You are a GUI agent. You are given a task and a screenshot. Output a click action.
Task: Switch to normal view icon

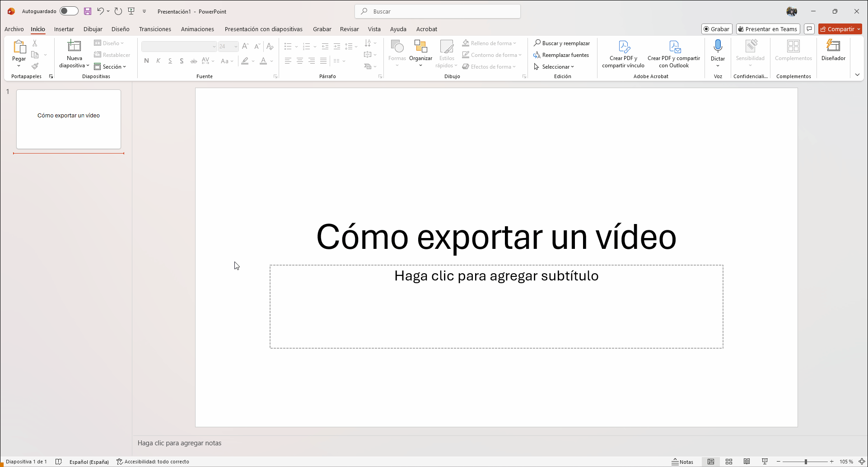[711, 462]
